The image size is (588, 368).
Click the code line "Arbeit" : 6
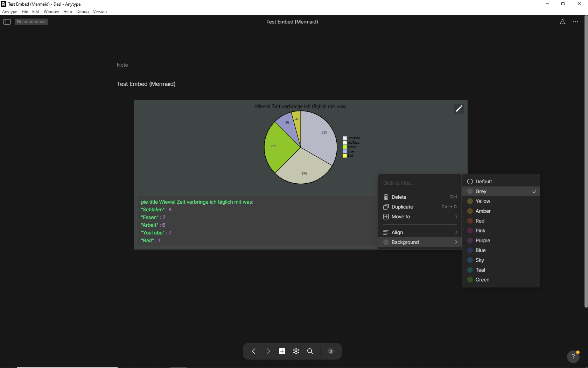(153, 225)
